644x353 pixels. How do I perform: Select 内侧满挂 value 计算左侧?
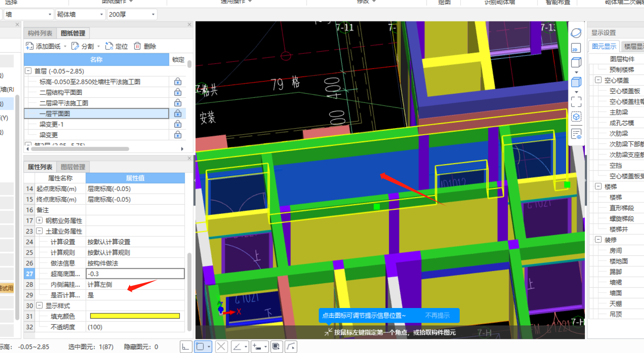pos(135,285)
